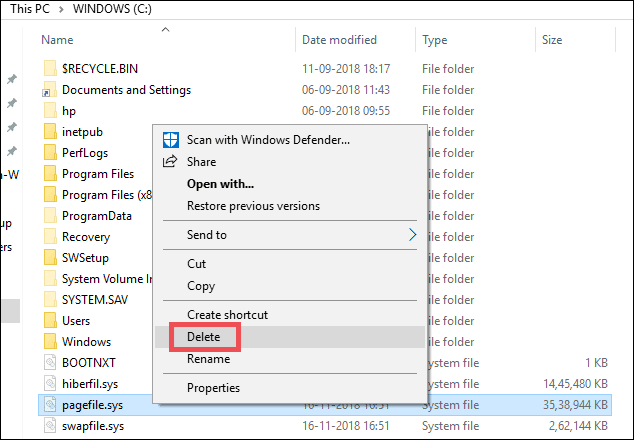
Task: Select the hiberfil.sys file icon
Action: pyautogui.click(x=50, y=383)
